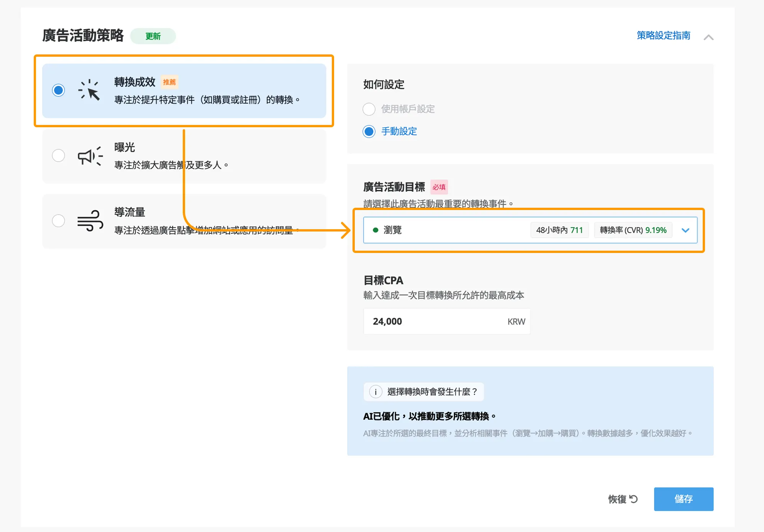Image resolution: width=764 pixels, height=532 pixels.
Task: Select the 曝光 strategy radio button
Action: pos(58,156)
